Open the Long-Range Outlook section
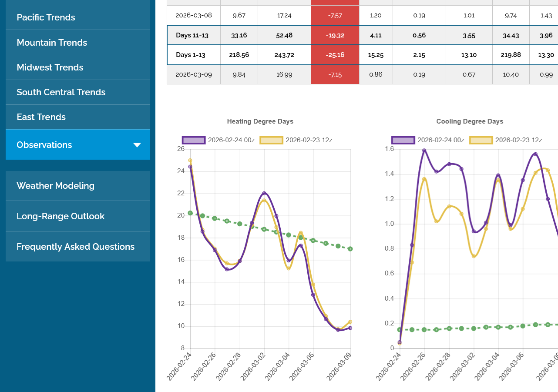The height and width of the screenshot is (392, 558). point(61,216)
